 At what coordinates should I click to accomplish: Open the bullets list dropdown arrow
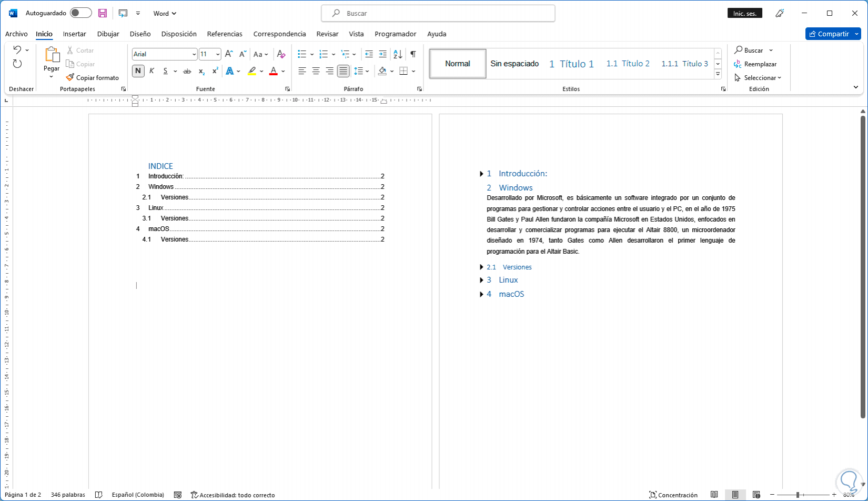click(x=312, y=54)
